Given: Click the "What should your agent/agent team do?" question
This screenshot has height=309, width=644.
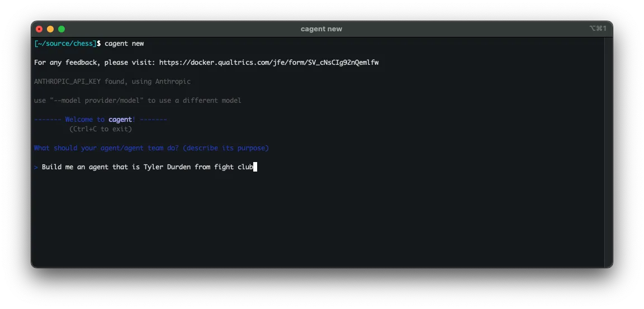Looking at the screenshot, I should click(151, 148).
